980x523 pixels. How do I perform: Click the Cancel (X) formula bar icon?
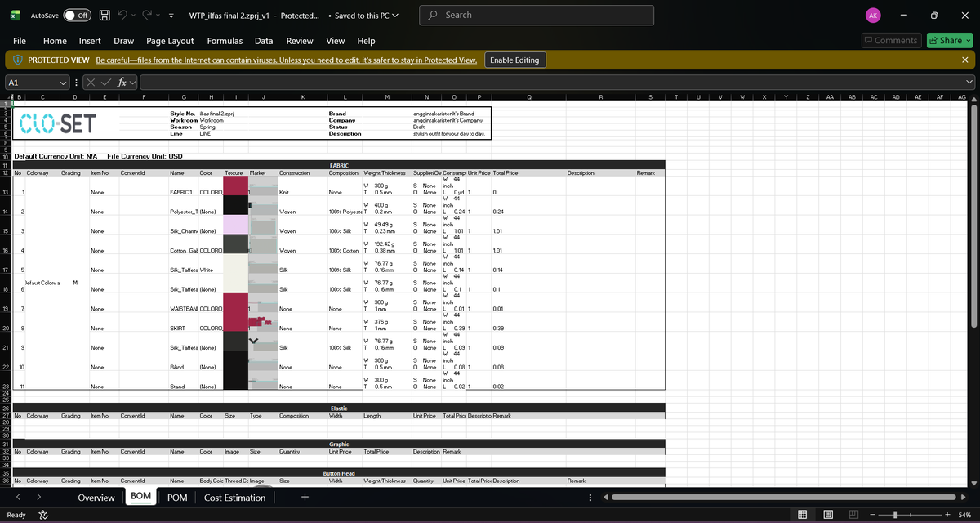(x=91, y=82)
